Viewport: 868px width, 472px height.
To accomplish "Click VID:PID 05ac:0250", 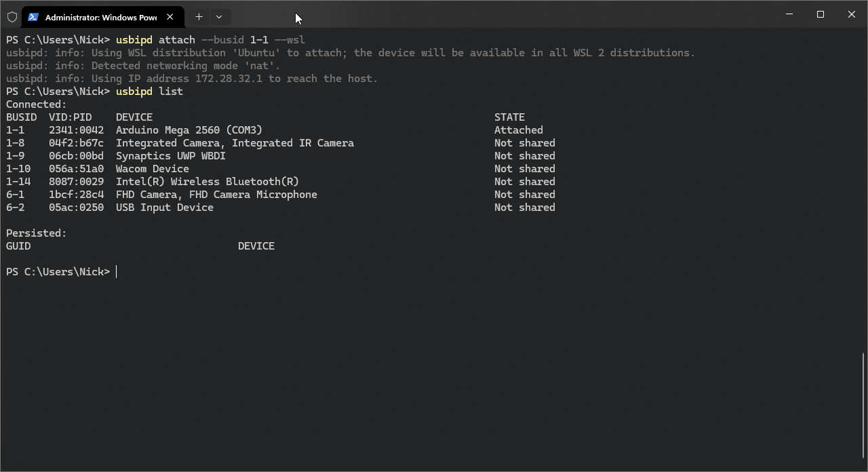I will coord(76,208).
